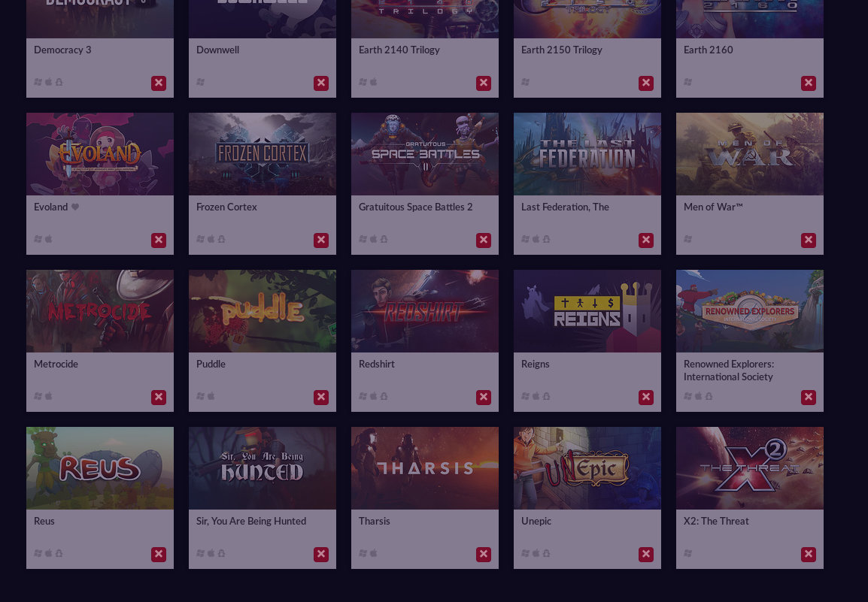Click Unepic's red X remove icon
Viewport: 868px width, 602px height.
[646, 555]
